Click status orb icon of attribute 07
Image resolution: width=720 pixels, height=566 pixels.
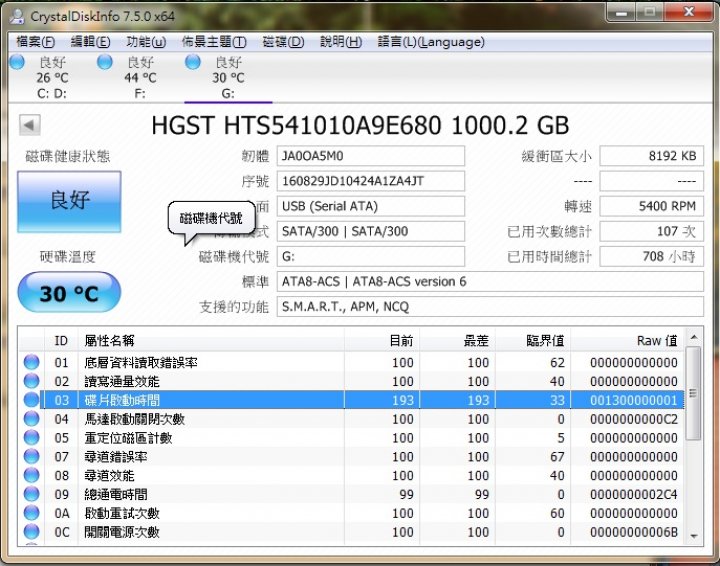pyautogui.click(x=31, y=456)
